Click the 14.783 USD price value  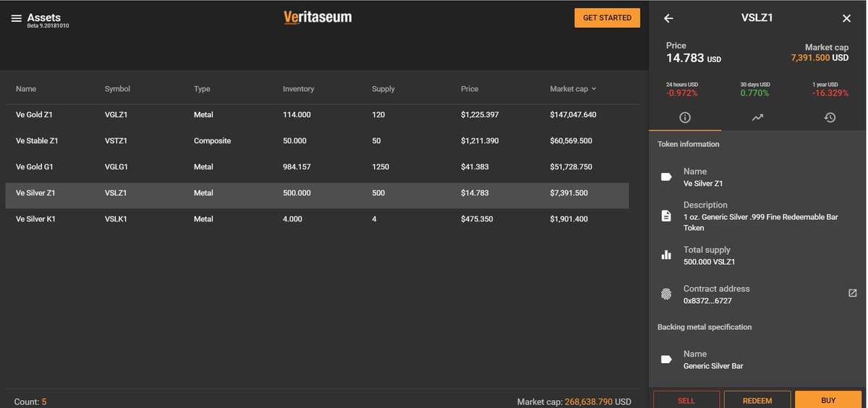click(x=694, y=58)
